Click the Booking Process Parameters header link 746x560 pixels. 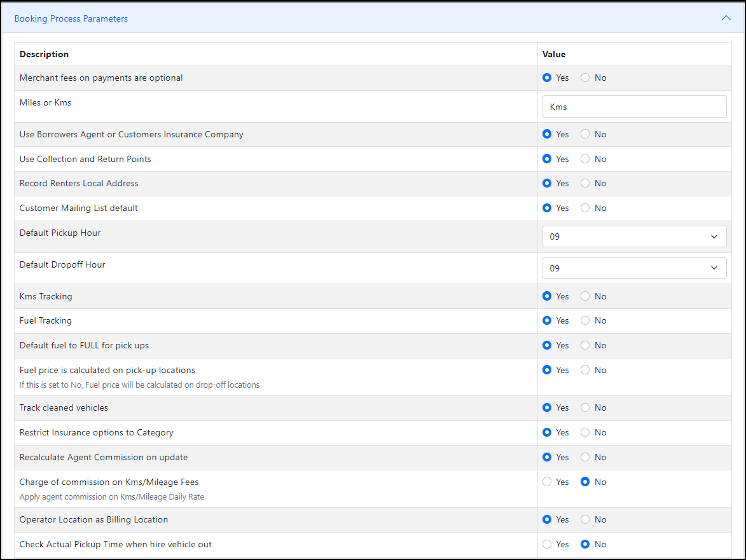[x=71, y=18]
